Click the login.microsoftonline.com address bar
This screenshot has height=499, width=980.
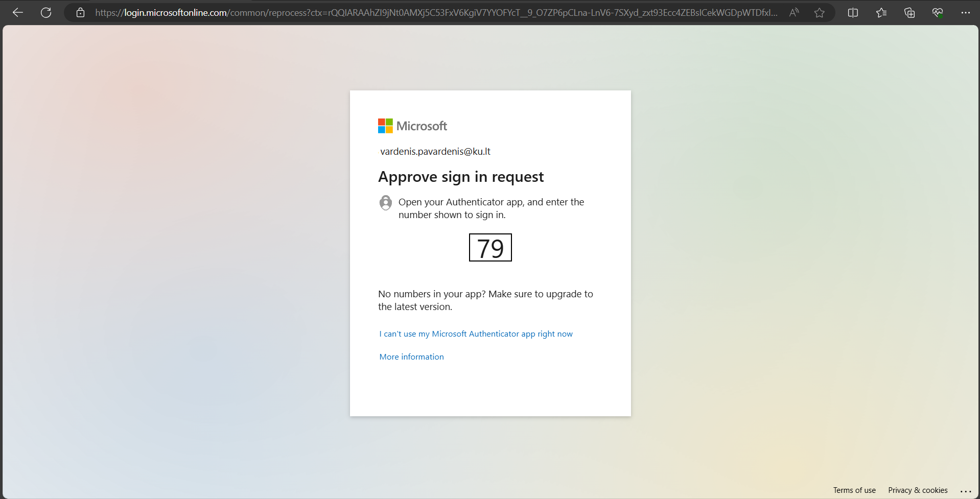coord(434,13)
